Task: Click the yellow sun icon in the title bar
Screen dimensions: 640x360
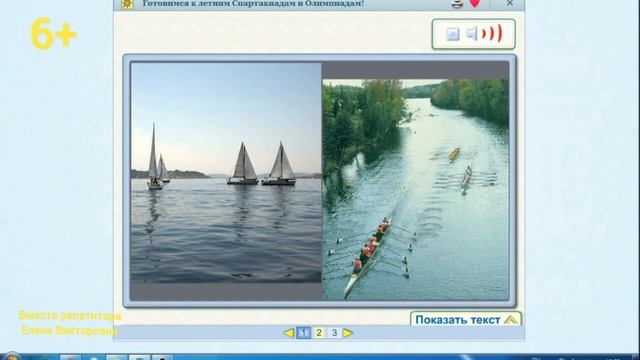Action: 127,4
